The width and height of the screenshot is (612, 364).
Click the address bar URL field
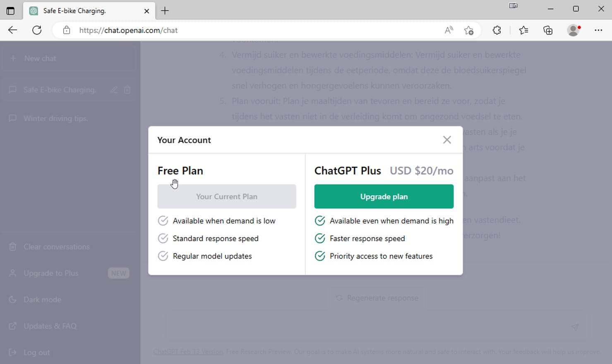[248, 30]
